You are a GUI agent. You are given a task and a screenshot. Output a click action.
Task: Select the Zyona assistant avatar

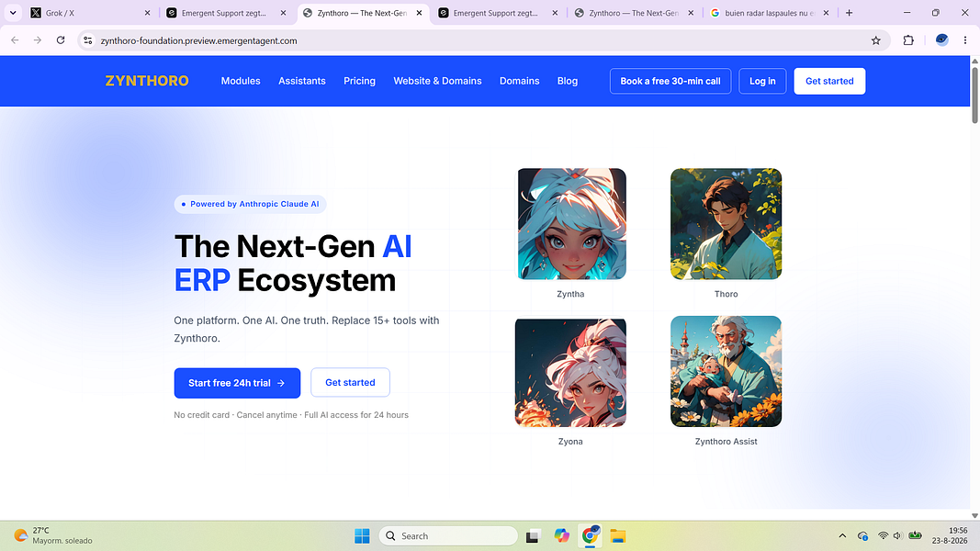[570, 372]
